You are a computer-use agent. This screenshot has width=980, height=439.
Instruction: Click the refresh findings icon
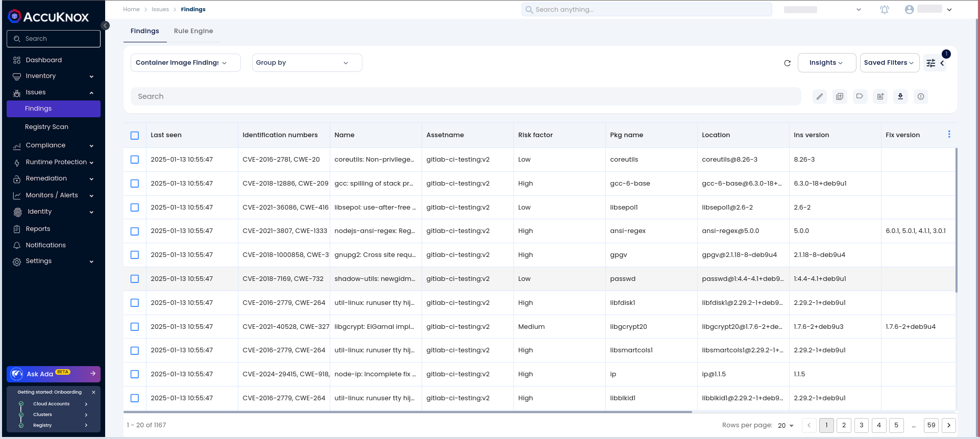[x=787, y=63]
